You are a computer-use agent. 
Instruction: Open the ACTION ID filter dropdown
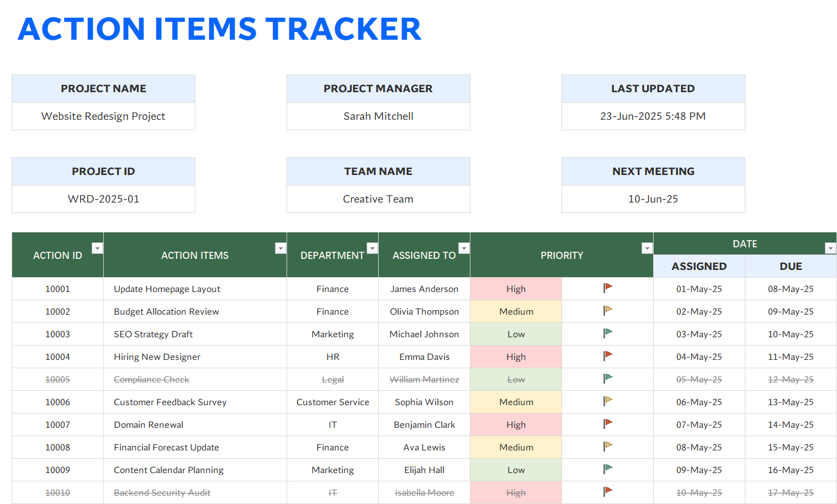[x=97, y=248]
